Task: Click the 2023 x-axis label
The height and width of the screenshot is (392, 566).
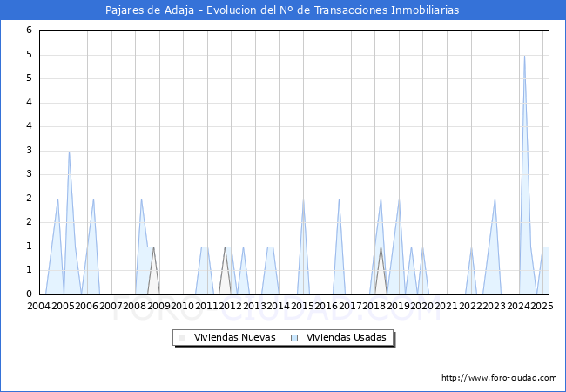Action: 495,306
